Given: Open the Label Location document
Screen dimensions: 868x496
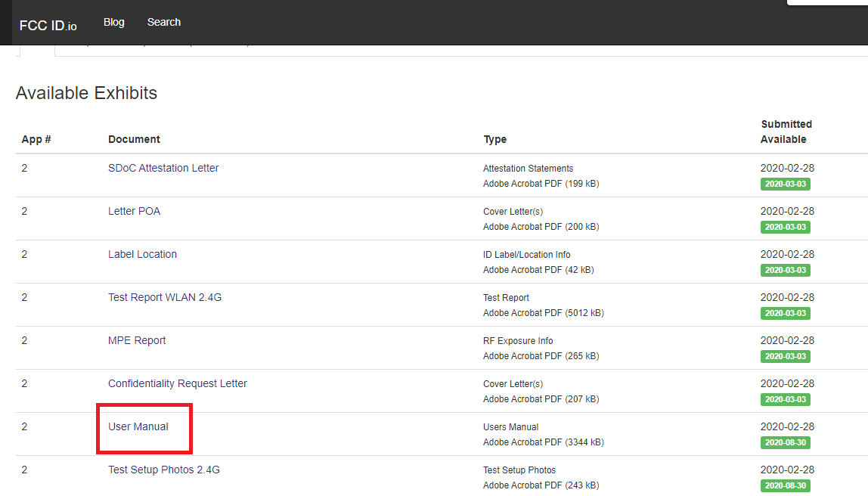Looking at the screenshot, I should point(142,254).
